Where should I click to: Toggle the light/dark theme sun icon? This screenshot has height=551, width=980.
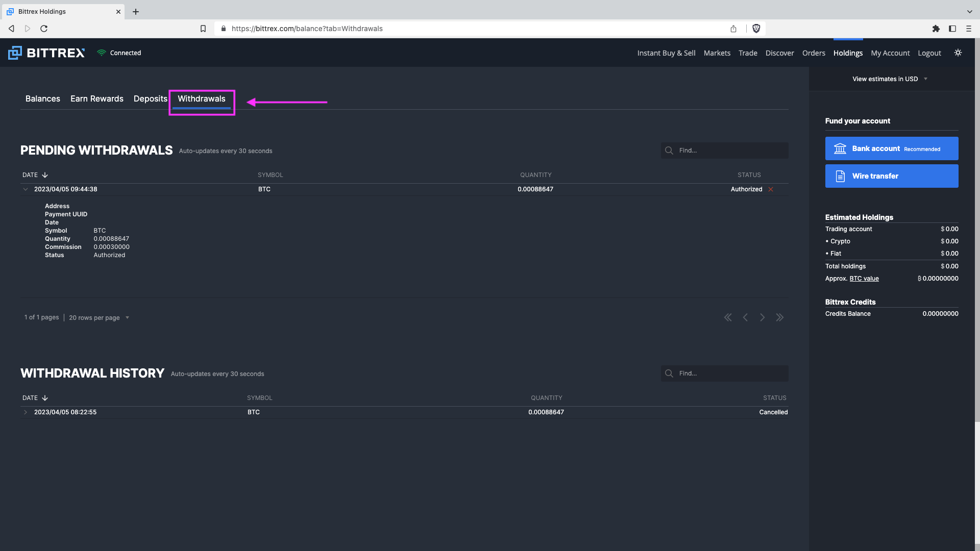click(958, 53)
